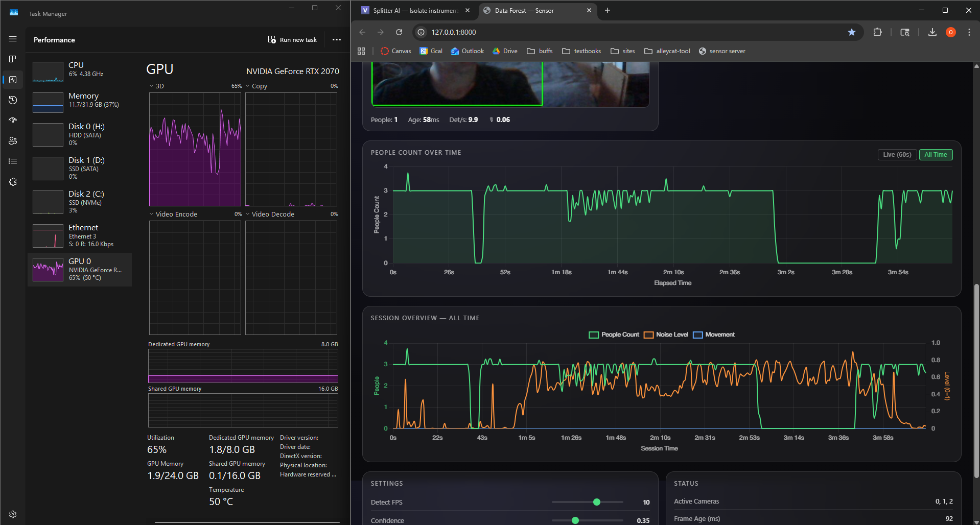Adjust the Detect FPS slider
The image size is (980, 525).
coord(597,502)
